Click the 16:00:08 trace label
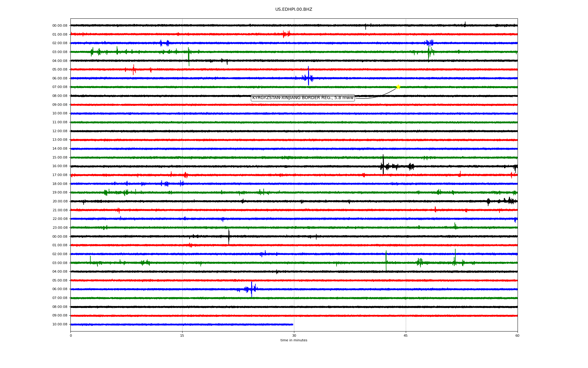The width and height of the screenshot is (588, 368). 60,166
